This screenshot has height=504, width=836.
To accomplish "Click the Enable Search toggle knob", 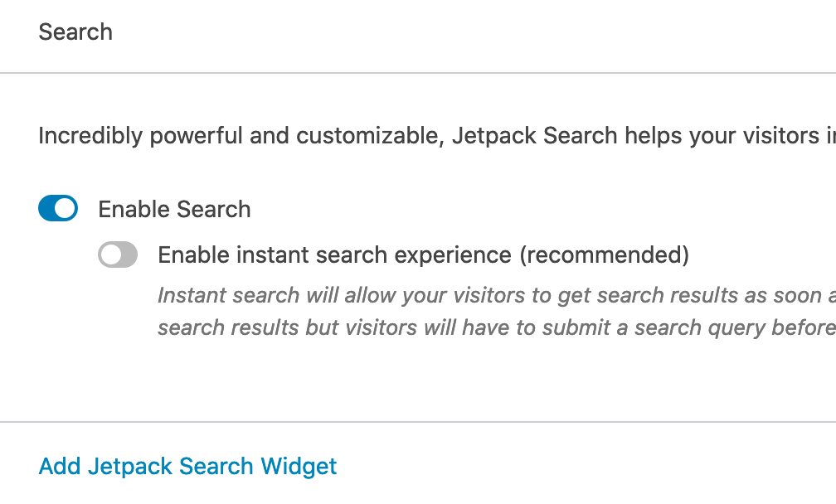I will (x=65, y=208).
